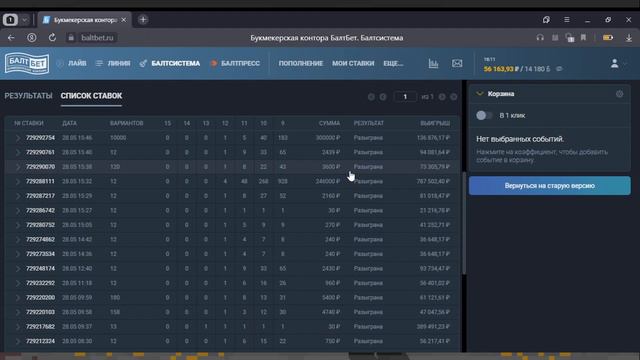Close the Букмекерская контора tab
The image size is (640, 360).
(x=124, y=20)
